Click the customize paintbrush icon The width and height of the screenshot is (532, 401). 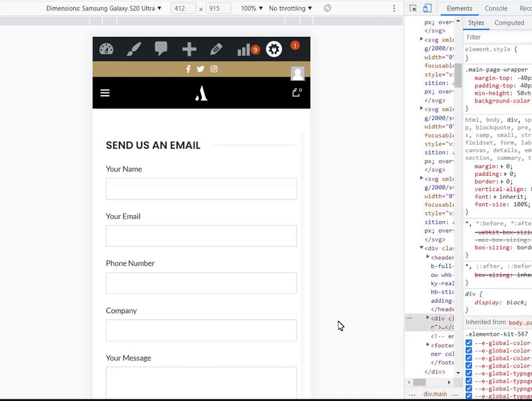click(x=134, y=49)
